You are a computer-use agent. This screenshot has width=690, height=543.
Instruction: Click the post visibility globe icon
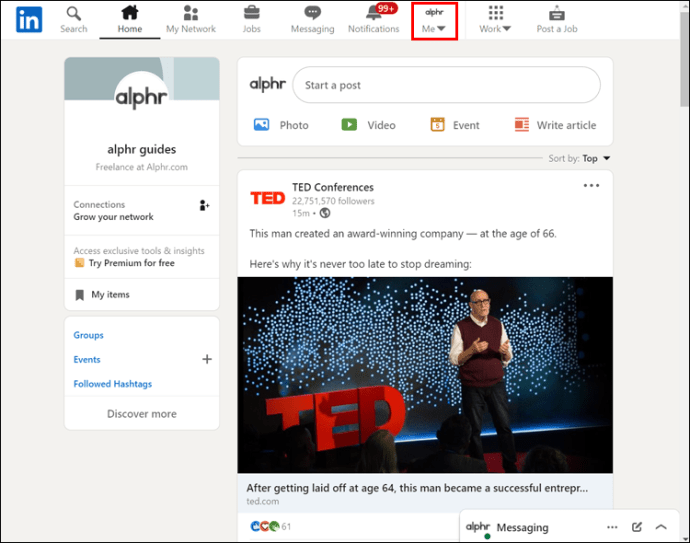click(325, 213)
